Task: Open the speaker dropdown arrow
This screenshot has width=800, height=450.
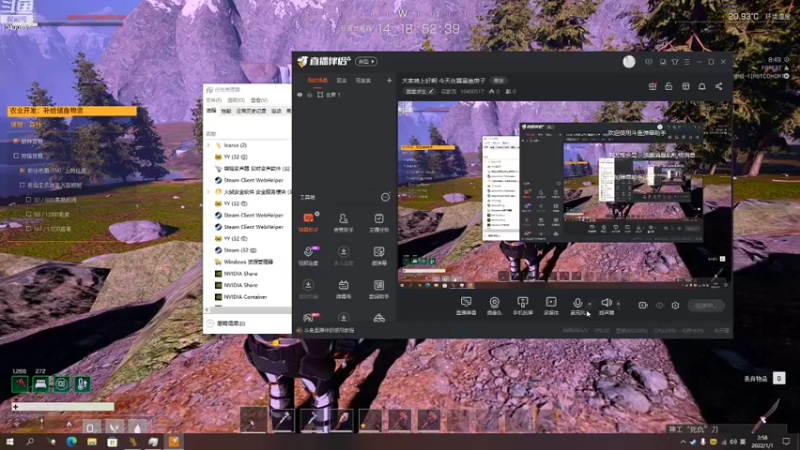Action: tap(618, 304)
